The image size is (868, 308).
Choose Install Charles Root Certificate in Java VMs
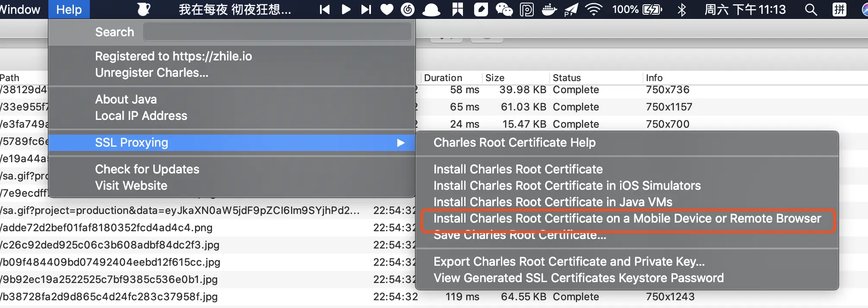coord(553,202)
